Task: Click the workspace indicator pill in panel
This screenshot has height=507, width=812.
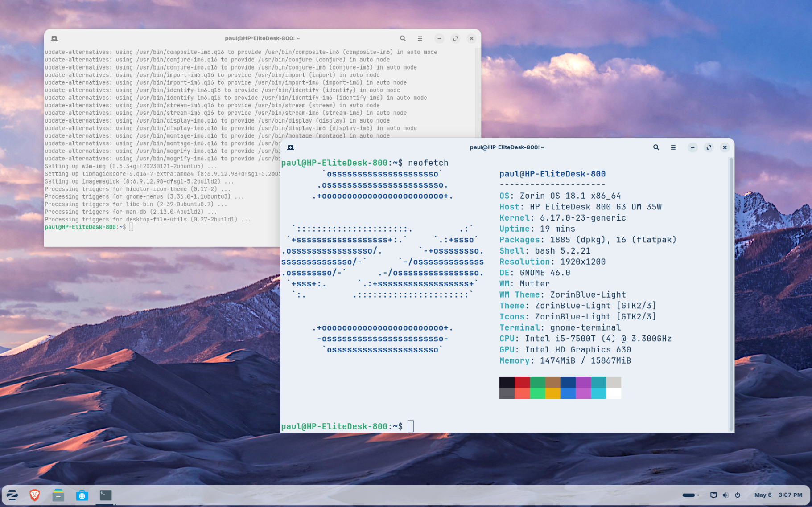Action: pos(689,495)
